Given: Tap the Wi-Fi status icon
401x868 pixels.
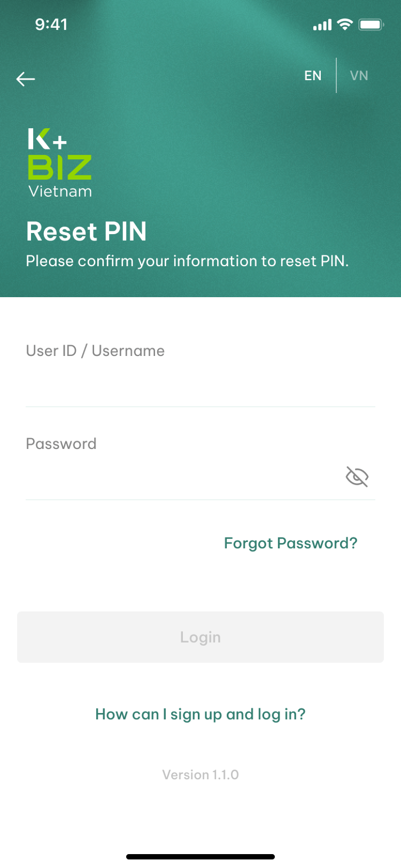Looking at the screenshot, I should click(x=345, y=25).
